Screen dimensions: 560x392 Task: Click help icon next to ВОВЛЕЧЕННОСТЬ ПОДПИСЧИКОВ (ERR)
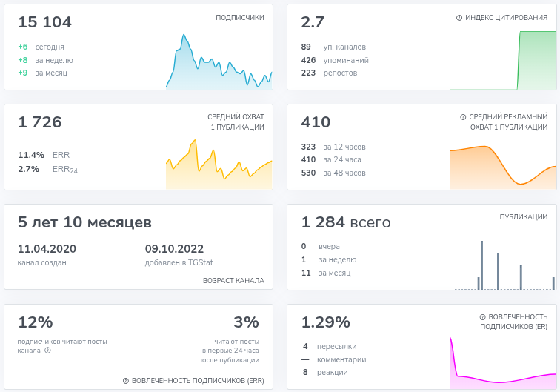(x=126, y=381)
